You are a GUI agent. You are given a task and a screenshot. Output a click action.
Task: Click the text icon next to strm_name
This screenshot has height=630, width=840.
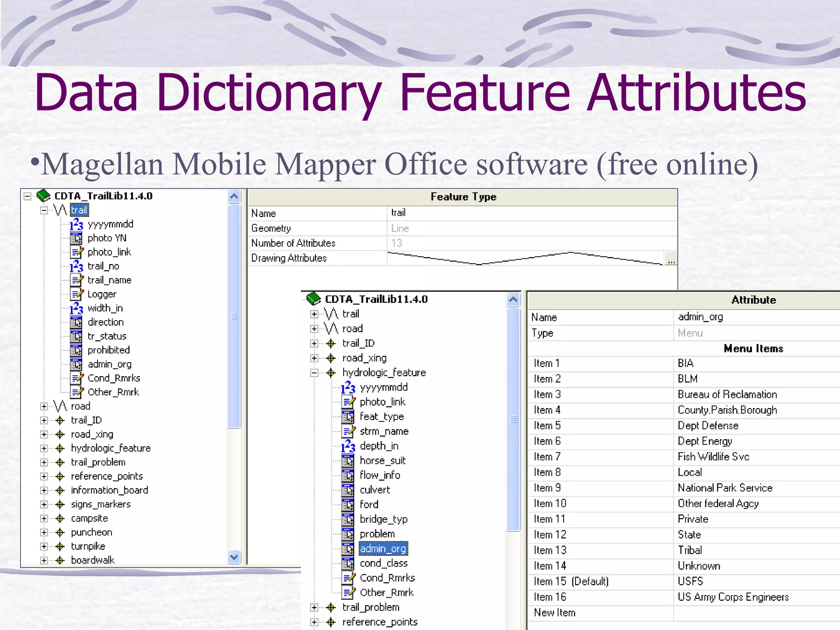click(349, 431)
